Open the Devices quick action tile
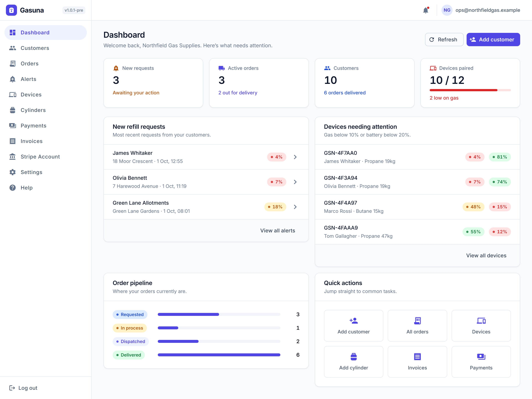The height and width of the screenshot is (399, 532). (481, 326)
